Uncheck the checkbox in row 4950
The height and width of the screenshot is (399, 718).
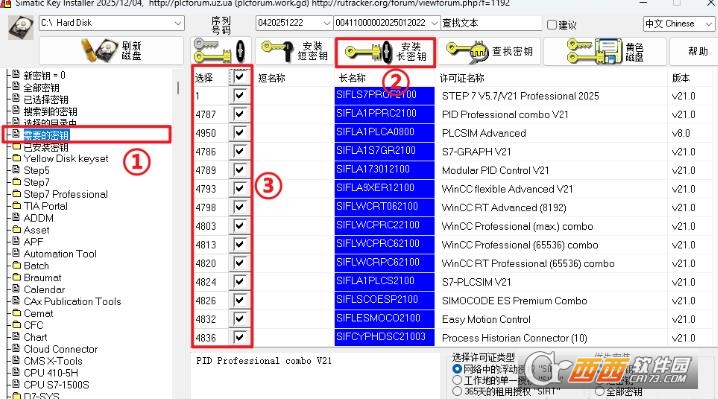(239, 132)
